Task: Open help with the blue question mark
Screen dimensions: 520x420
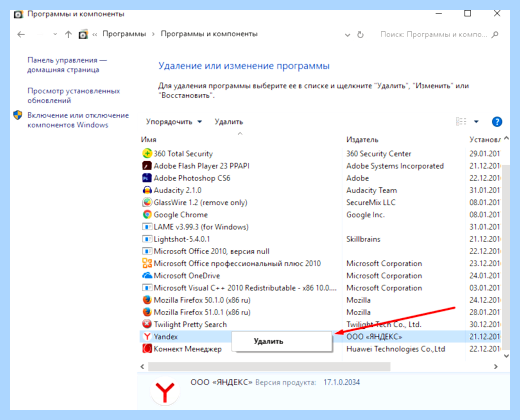Action: point(497,122)
